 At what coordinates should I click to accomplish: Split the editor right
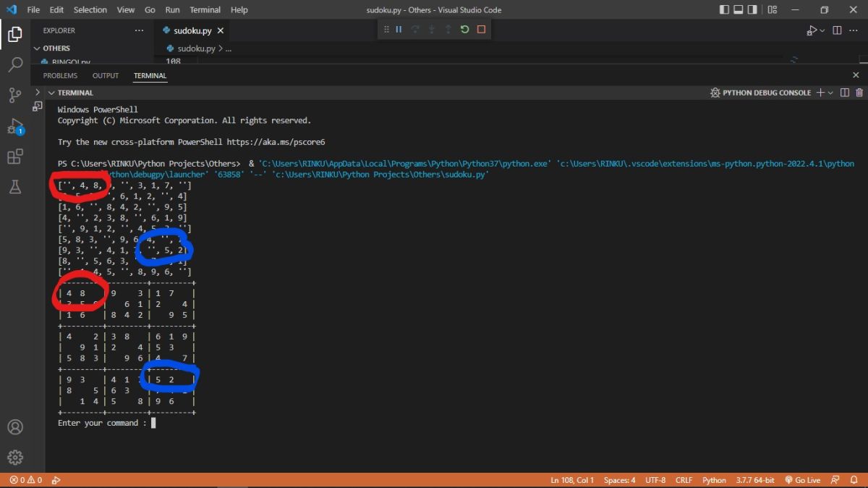[837, 30]
